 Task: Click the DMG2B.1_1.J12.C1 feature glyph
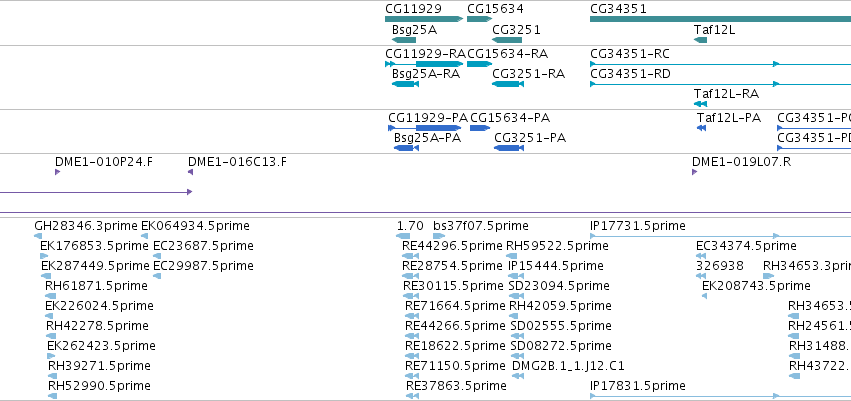click(518, 376)
